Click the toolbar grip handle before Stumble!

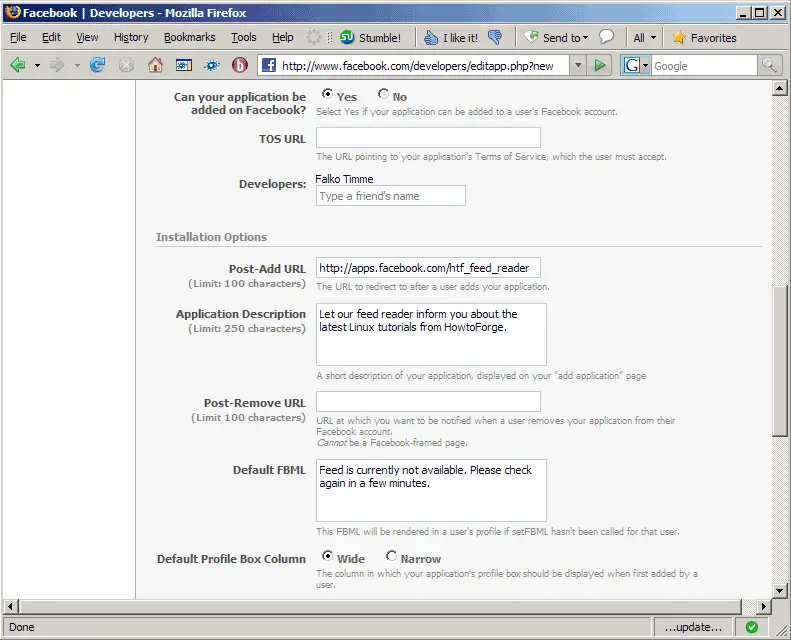coord(329,37)
